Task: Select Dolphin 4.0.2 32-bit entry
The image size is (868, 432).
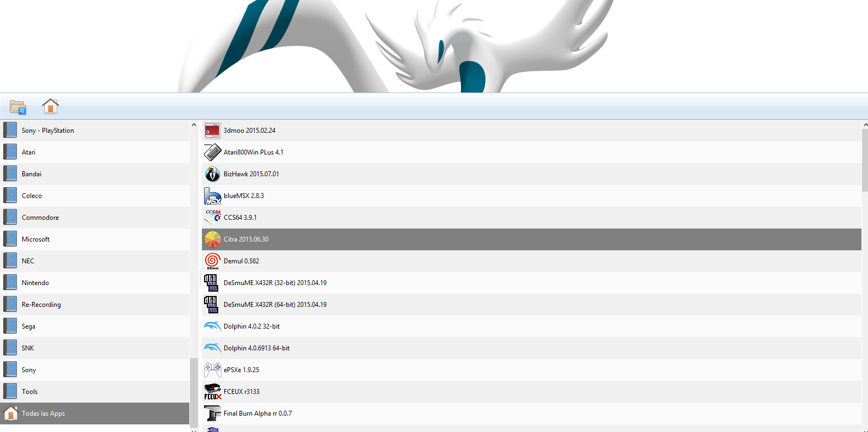Action: pyautogui.click(x=532, y=326)
